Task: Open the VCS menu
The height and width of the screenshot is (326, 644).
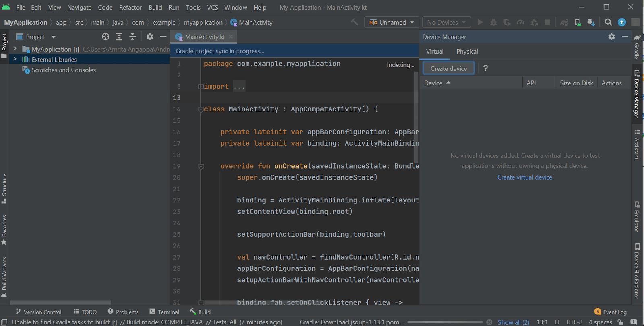Action: pyautogui.click(x=213, y=7)
